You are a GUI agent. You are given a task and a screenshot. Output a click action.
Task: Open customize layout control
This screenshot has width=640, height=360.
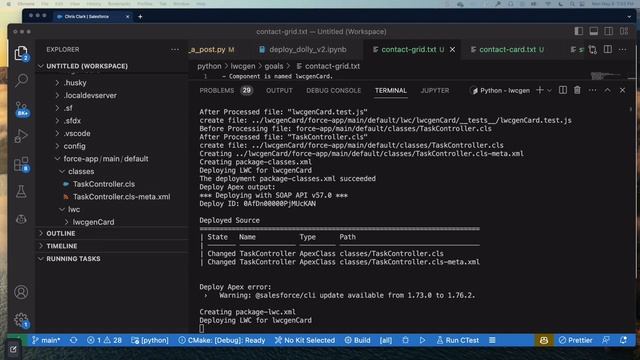click(624, 31)
